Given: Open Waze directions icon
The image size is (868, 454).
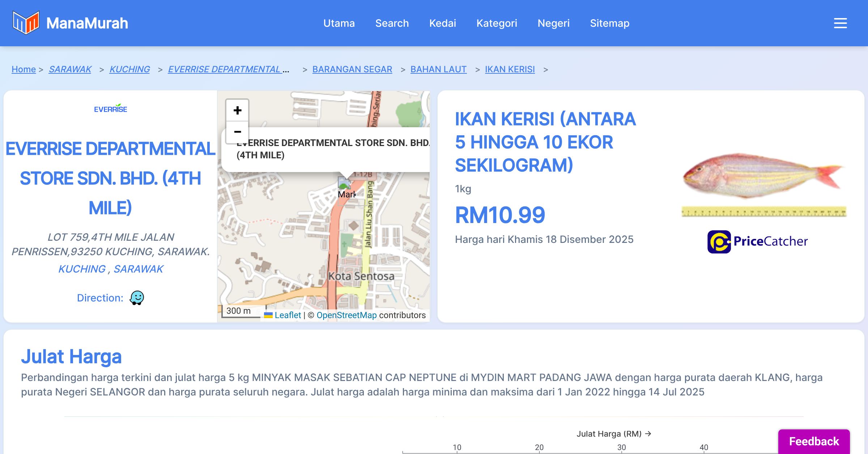Looking at the screenshot, I should point(137,298).
